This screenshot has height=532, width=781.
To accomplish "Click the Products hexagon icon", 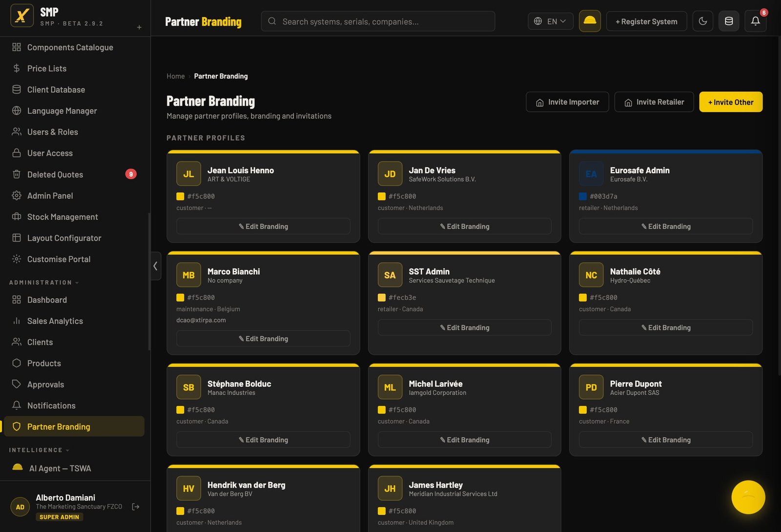I will 17,363.
